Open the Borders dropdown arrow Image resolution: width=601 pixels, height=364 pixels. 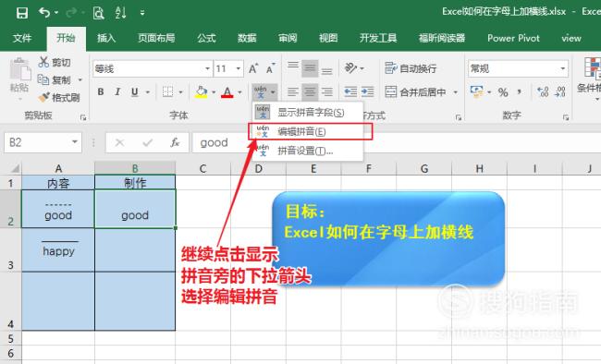coord(180,92)
